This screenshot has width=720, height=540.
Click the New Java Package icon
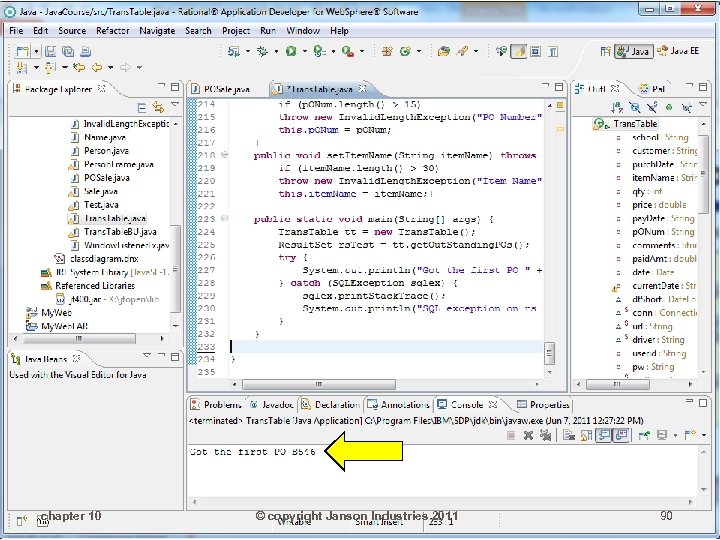pyautogui.click(x=387, y=51)
